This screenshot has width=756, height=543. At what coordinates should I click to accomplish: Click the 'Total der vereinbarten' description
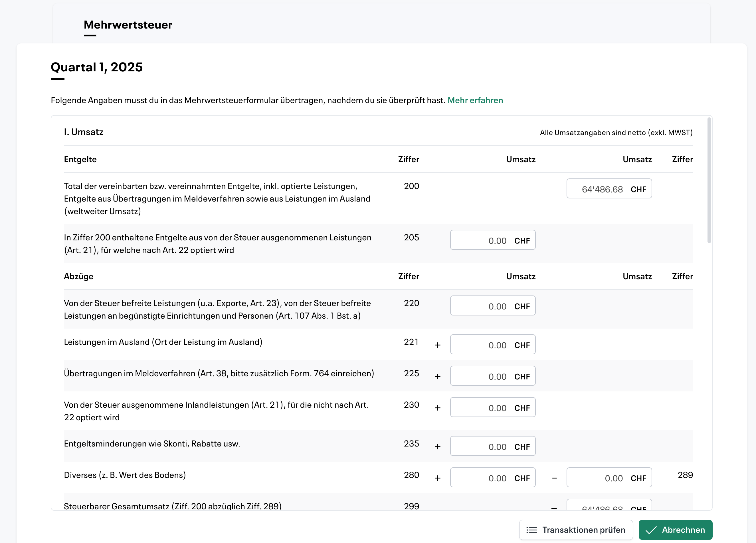pos(217,199)
